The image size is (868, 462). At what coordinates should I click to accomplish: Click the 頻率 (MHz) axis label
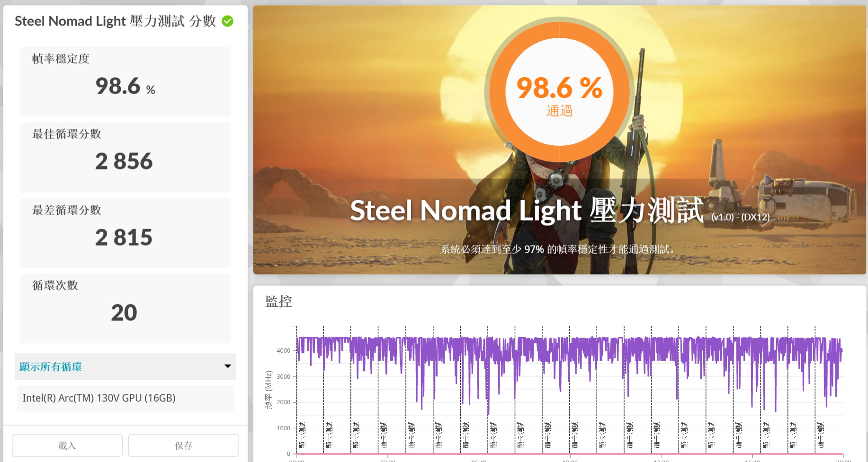point(268,390)
